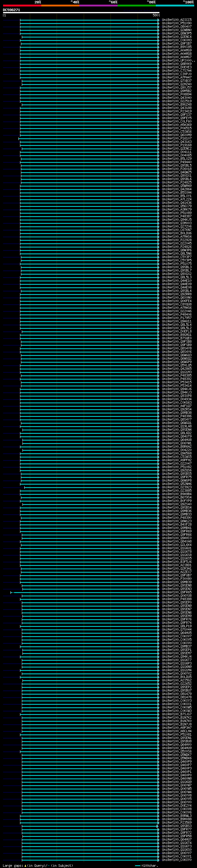The height and width of the screenshot is (868, 197).
Task: Select hit label UniRef100_Q9M5B2
Action: pos(177,91)
